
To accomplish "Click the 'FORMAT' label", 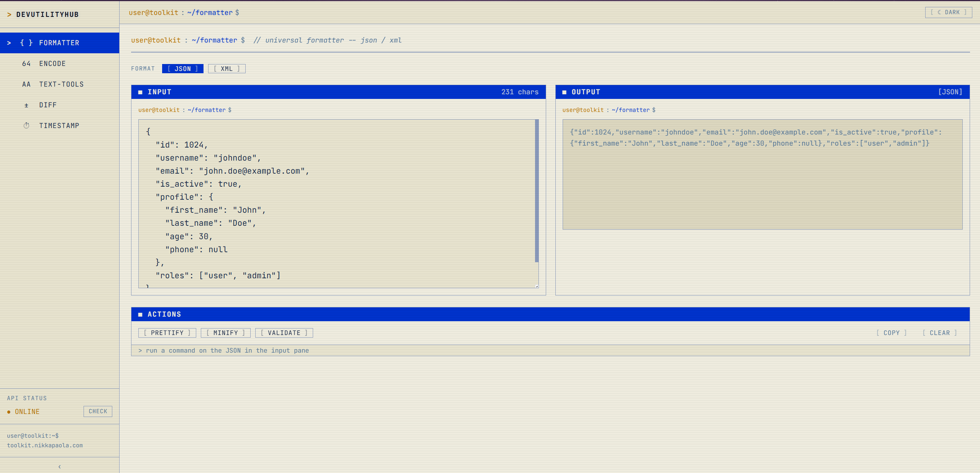I will [x=143, y=69].
